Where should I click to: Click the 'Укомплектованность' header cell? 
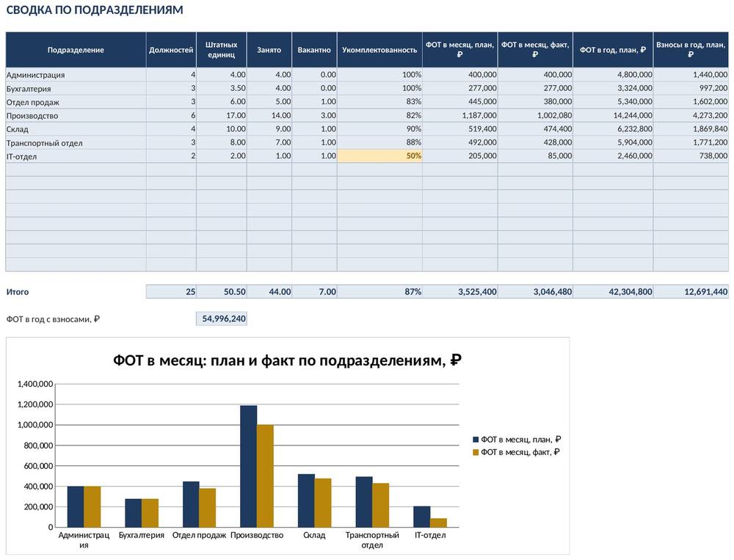pos(379,50)
